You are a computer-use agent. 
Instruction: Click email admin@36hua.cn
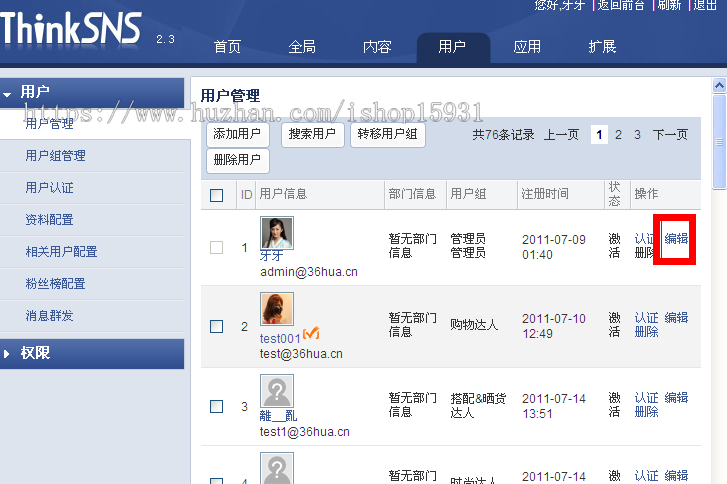(x=309, y=272)
